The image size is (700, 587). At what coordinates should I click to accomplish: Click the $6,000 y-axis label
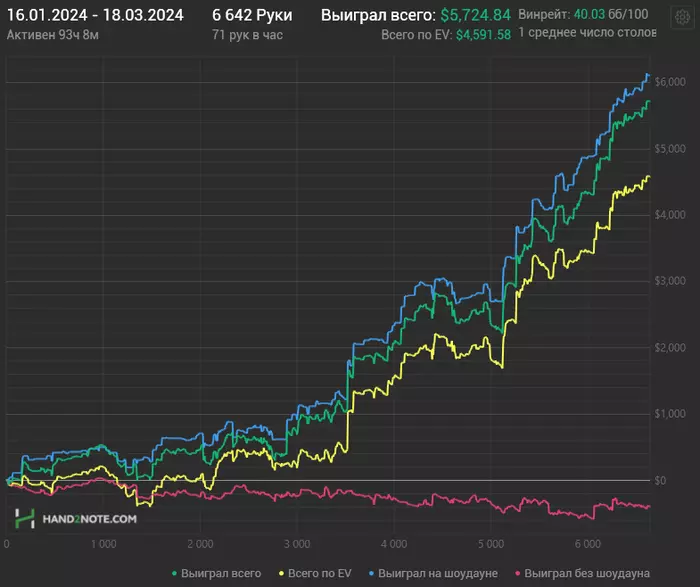click(x=670, y=82)
